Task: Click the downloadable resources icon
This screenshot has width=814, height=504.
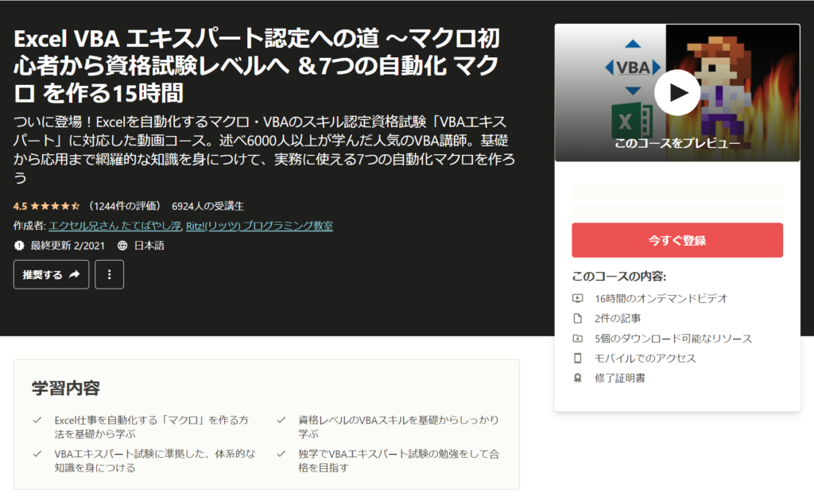Action: pyautogui.click(x=578, y=339)
